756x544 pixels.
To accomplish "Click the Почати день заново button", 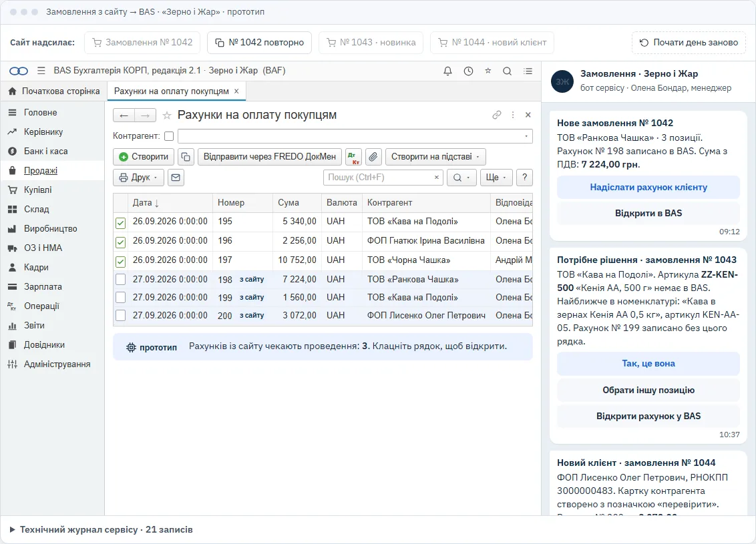I will 689,43.
